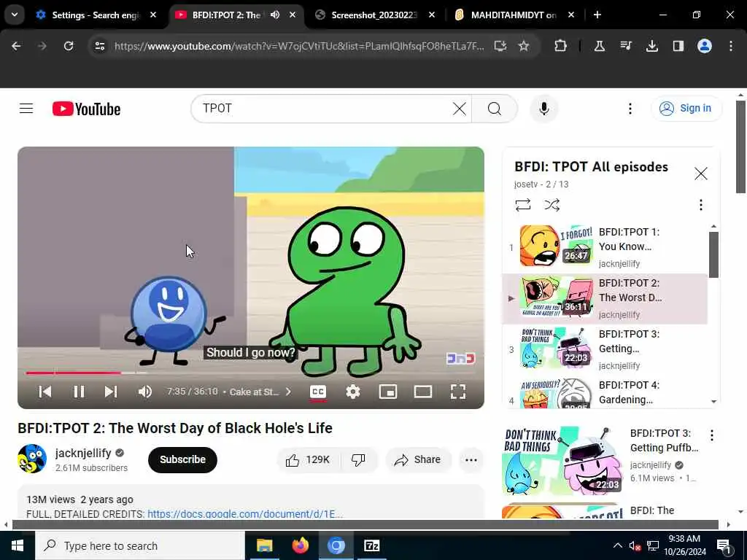Go to the YouTube home logo
This screenshot has width=747, height=560.
pyautogui.click(x=86, y=109)
